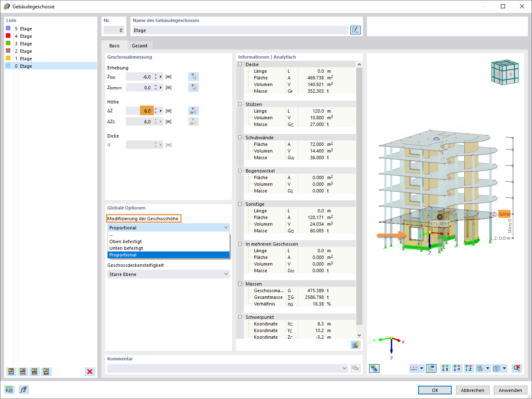The image size is (532, 399).
Task: Click the color swatch of 2 Etage
Action: click(8, 51)
